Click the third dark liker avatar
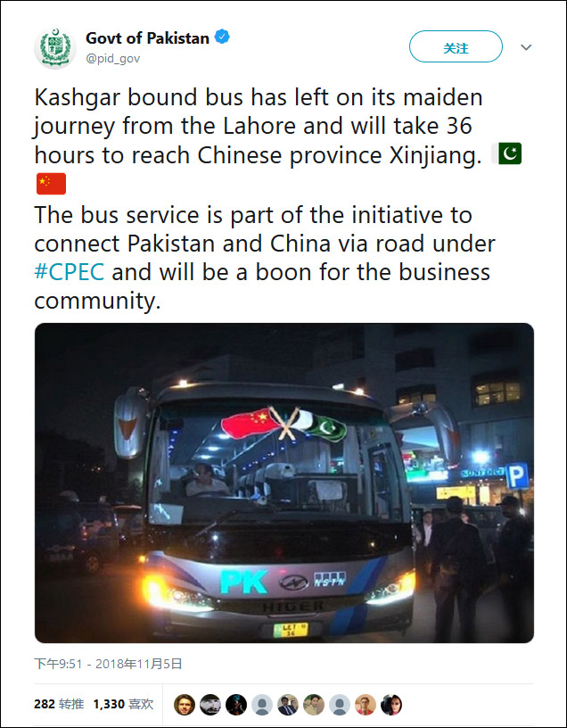The image size is (567, 728). [236, 705]
